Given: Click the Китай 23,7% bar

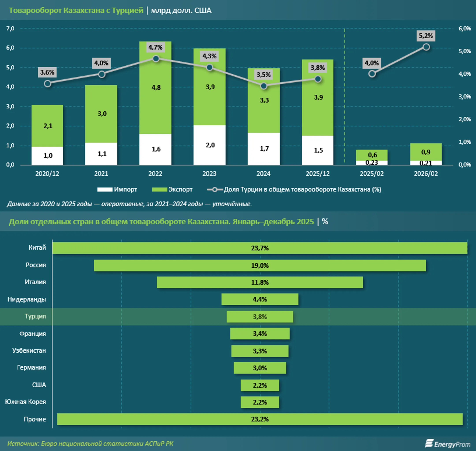Looking at the screenshot, I should 260,248.
